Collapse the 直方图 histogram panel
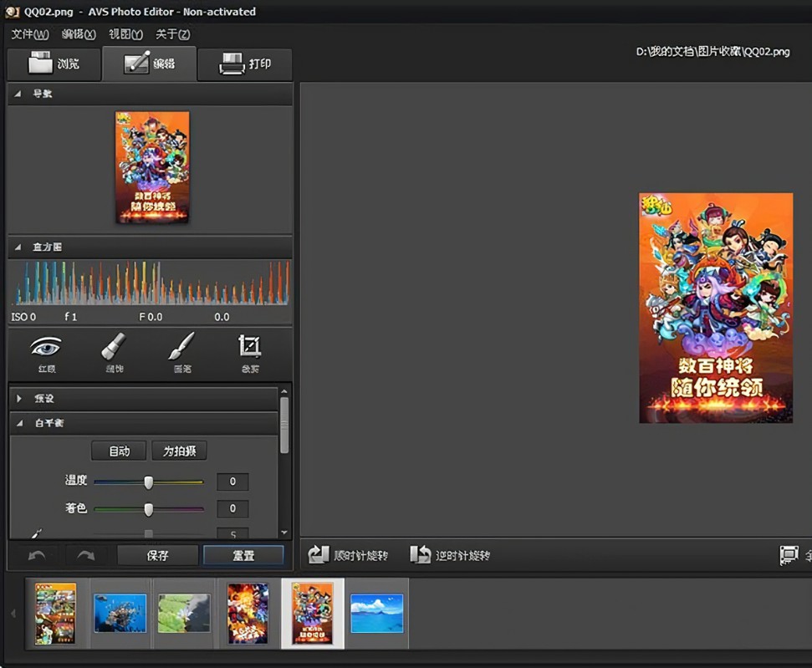812x668 pixels. [18, 247]
